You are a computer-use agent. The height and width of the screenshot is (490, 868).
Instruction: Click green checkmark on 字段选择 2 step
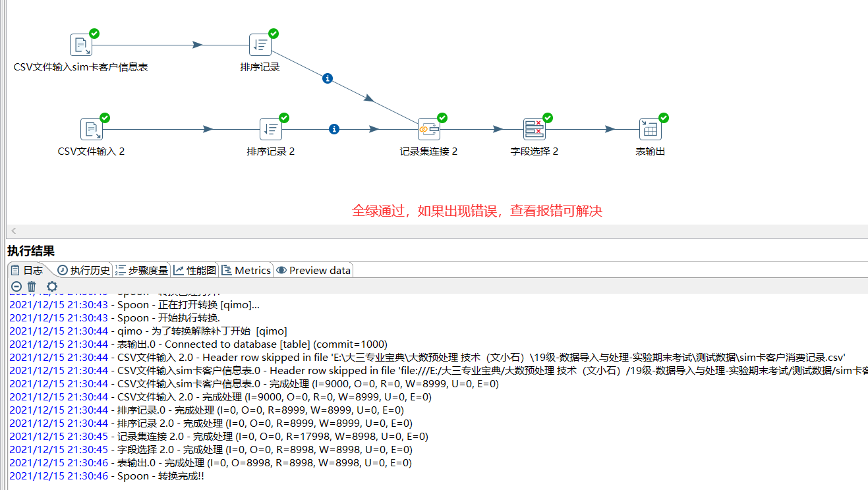click(x=548, y=118)
